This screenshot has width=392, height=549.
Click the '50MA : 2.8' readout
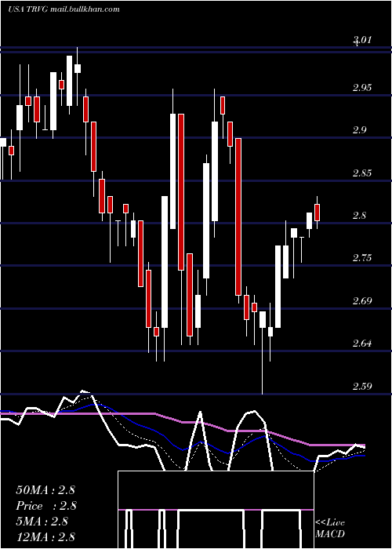45,490
